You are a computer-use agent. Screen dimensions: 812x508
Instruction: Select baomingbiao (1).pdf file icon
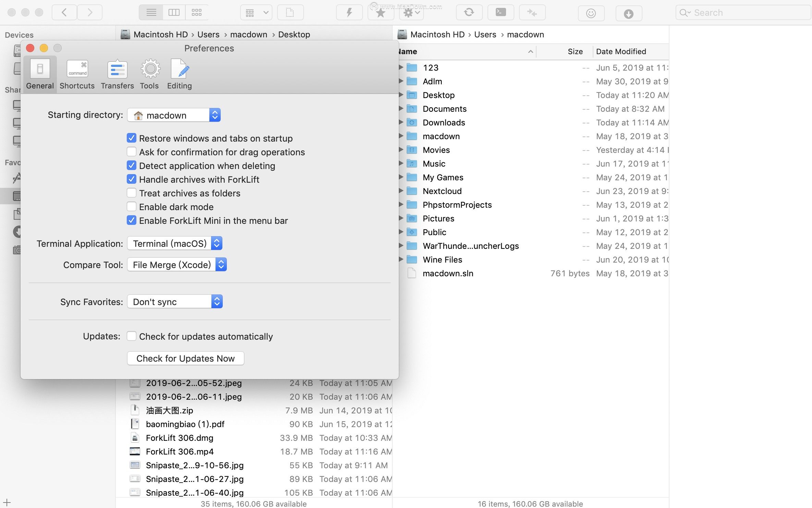pyautogui.click(x=135, y=424)
